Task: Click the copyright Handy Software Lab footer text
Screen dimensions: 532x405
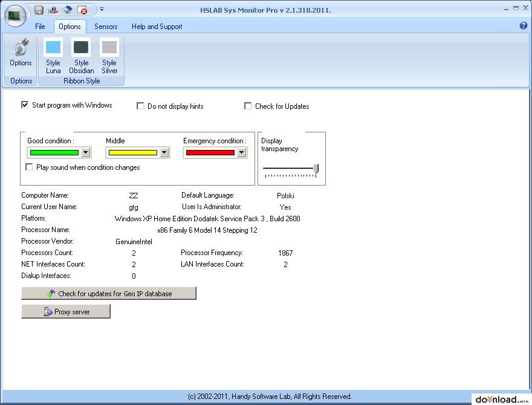Action: coord(270,397)
